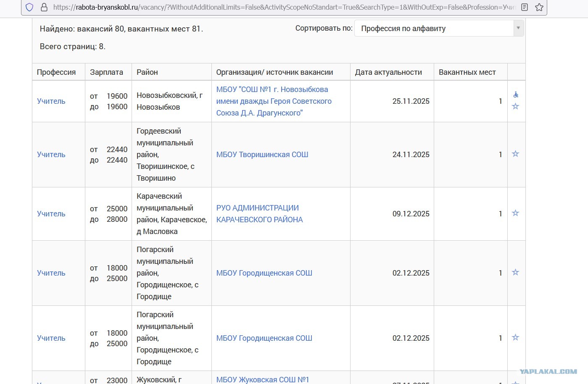The height and width of the screenshot is (384, 588).
Task: Open the sort dropdown 'Профессия по алфавиту'
Action: [x=439, y=28]
